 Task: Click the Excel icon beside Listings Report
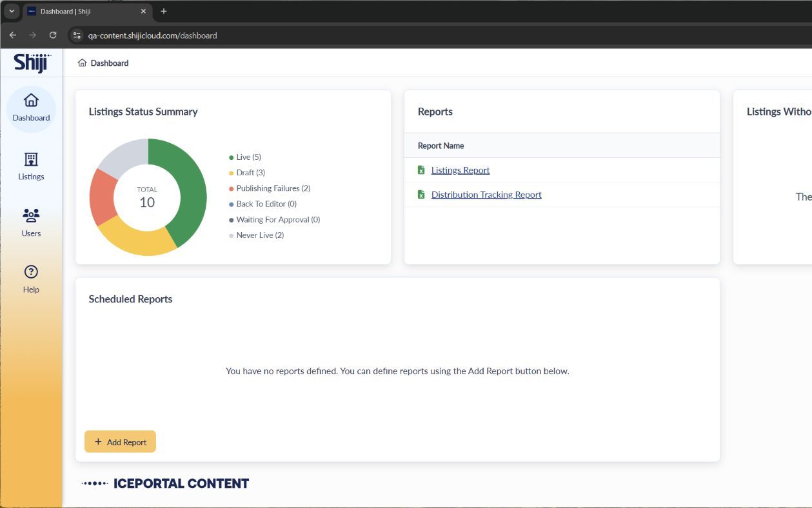point(421,170)
